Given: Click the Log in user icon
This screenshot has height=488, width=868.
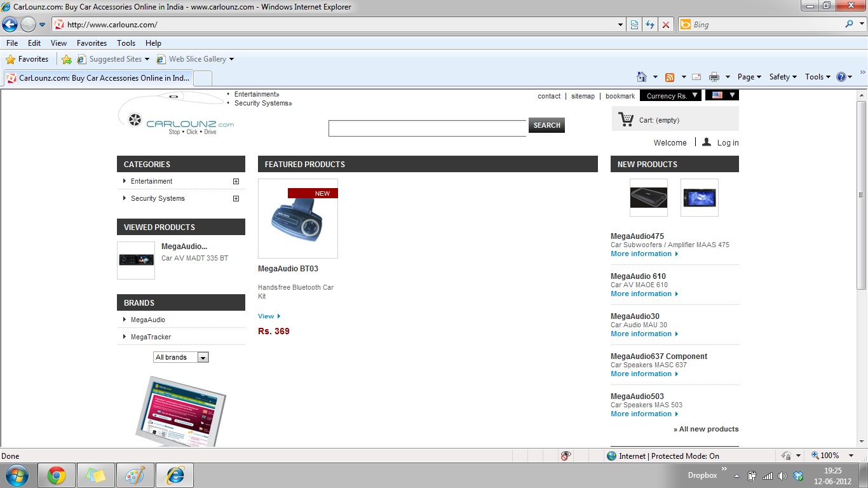Looking at the screenshot, I should pos(707,142).
